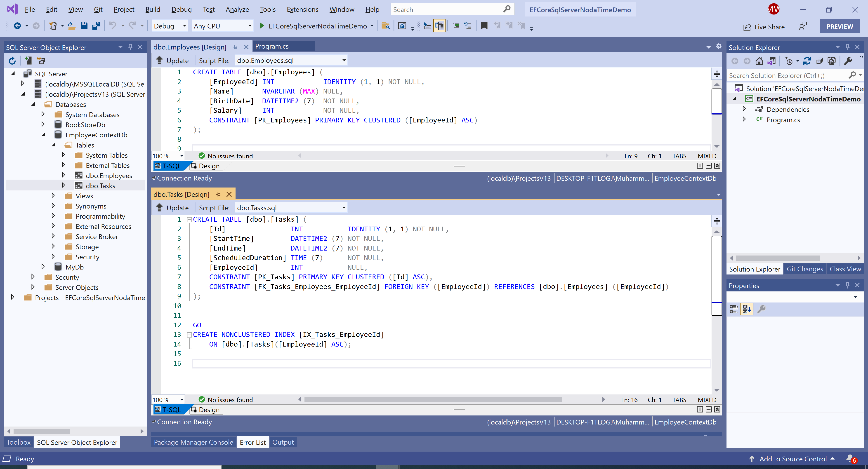This screenshot has width=868, height=469.
Task: Pin the dbo.Tasks [Design] tab
Action: click(x=218, y=195)
